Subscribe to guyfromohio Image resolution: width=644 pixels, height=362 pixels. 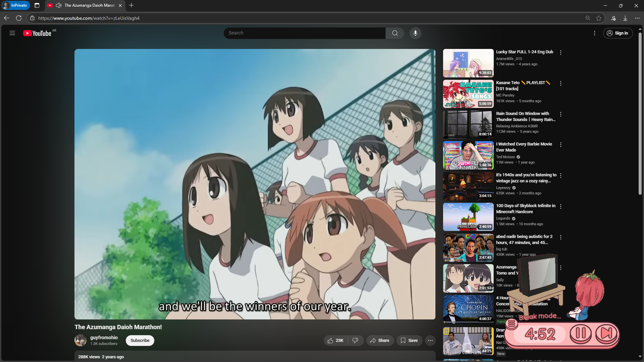tap(140, 341)
